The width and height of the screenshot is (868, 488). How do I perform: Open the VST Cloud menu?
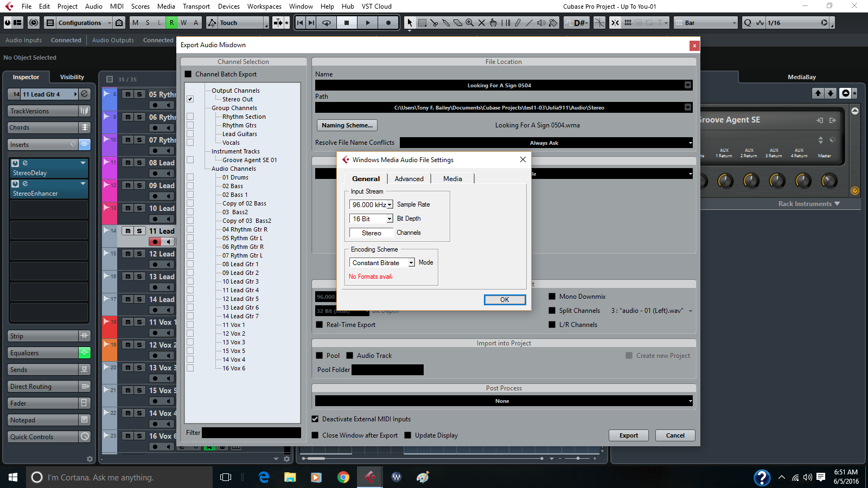pos(376,7)
